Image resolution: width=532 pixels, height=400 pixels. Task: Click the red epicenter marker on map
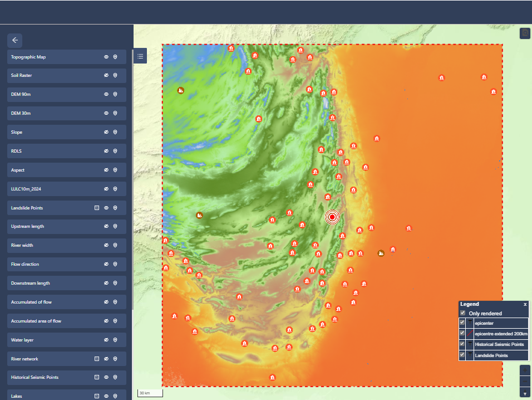[x=332, y=217]
